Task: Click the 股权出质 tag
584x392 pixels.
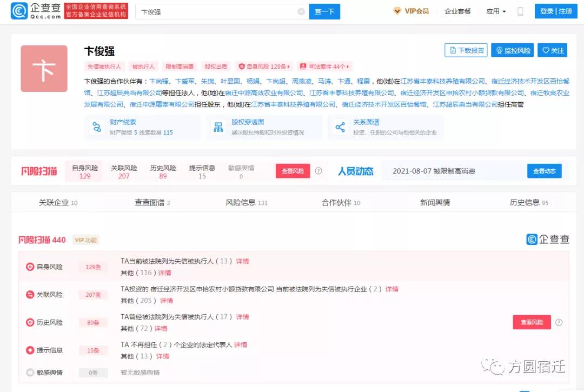Action: click(x=216, y=67)
